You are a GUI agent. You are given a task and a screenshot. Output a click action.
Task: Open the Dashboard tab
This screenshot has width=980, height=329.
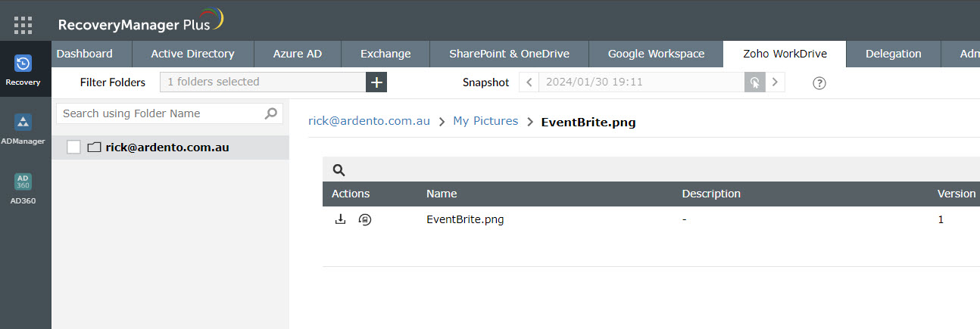(85, 54)
